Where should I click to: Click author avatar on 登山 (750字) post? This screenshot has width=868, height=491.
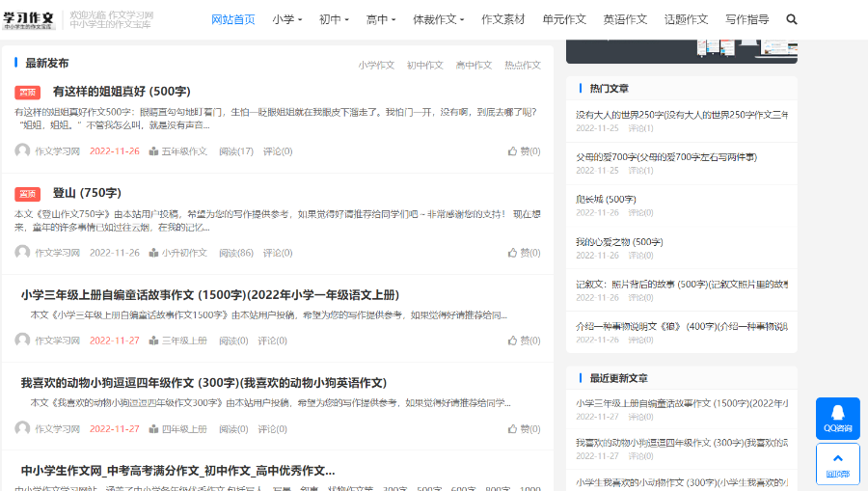[22, 253]
